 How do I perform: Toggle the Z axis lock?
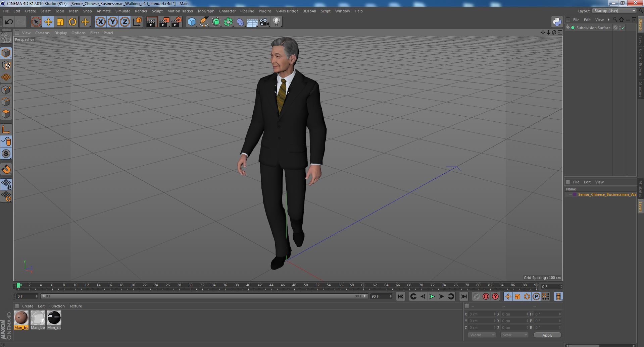point(125,22)
